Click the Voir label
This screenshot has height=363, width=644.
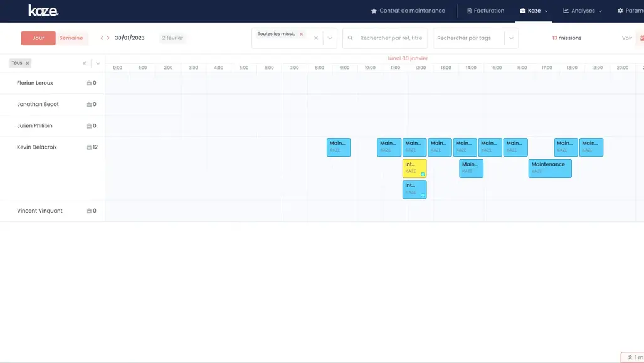point(626,38)
